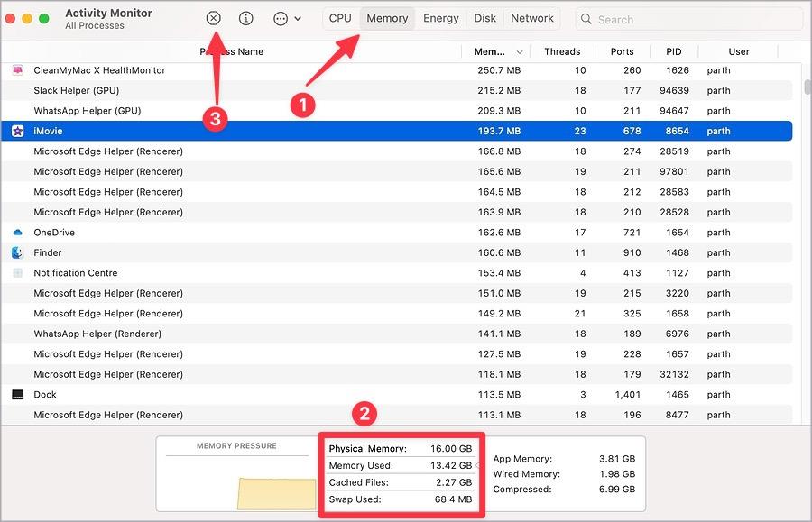Click the Notification Centre row icon
This screenshot has height=522, width=812.
pos(18,272)
